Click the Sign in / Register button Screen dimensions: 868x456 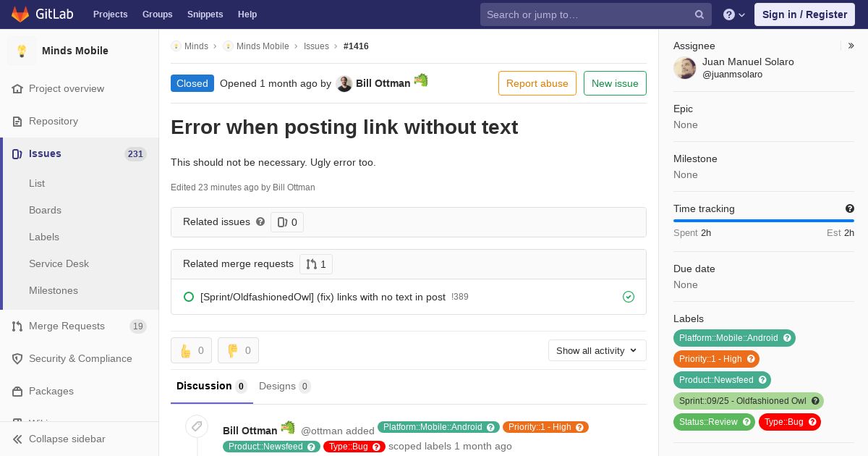point(804,14)
